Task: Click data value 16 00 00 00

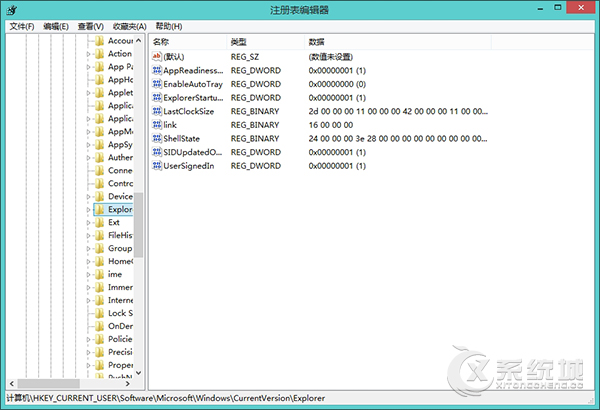Action: pos(331,125)
